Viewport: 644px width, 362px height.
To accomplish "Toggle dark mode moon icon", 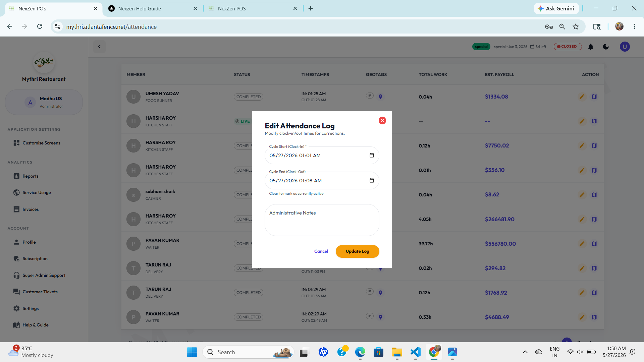I will [x=606, y=47].
